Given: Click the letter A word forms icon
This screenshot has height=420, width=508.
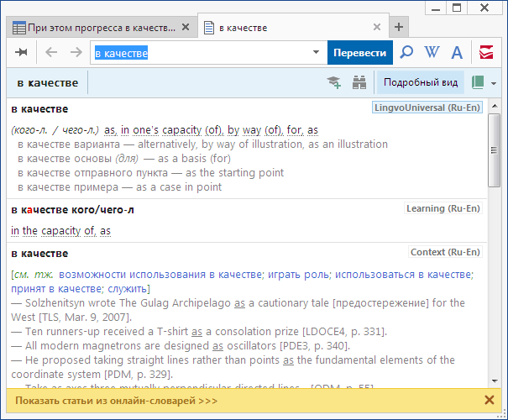Looking at the screenshot, I should point(457,53).
